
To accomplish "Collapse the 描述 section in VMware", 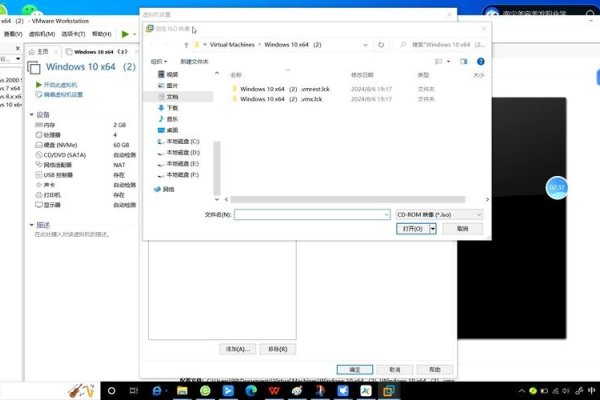I will 32,225.
